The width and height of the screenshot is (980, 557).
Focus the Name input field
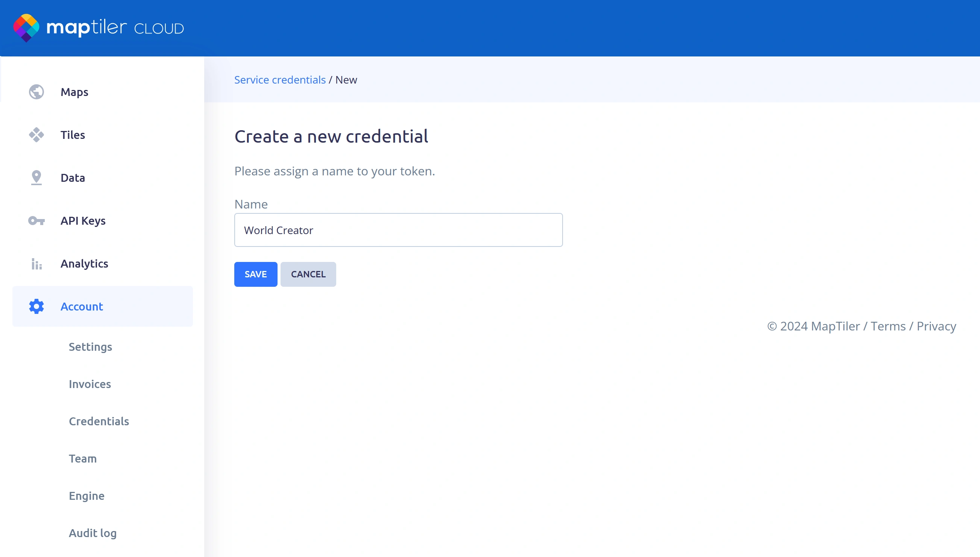[x=398, y=230]
